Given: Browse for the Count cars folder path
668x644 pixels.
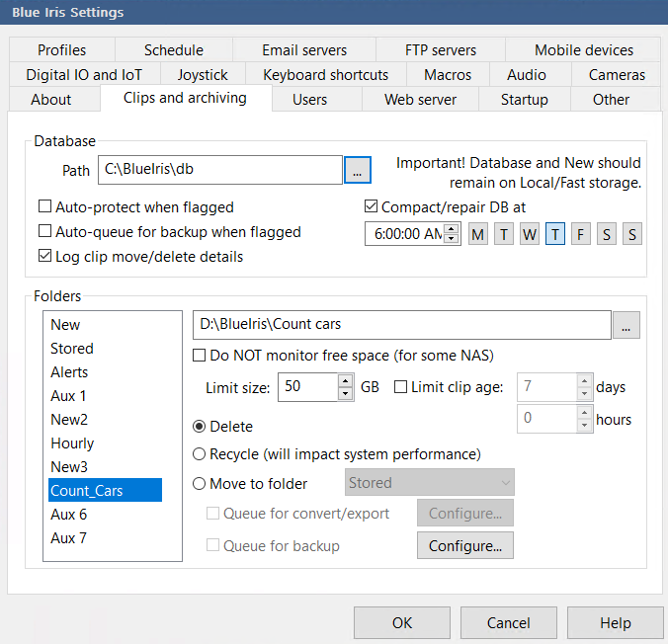Looking at the screenshot, I should (626, 325).
